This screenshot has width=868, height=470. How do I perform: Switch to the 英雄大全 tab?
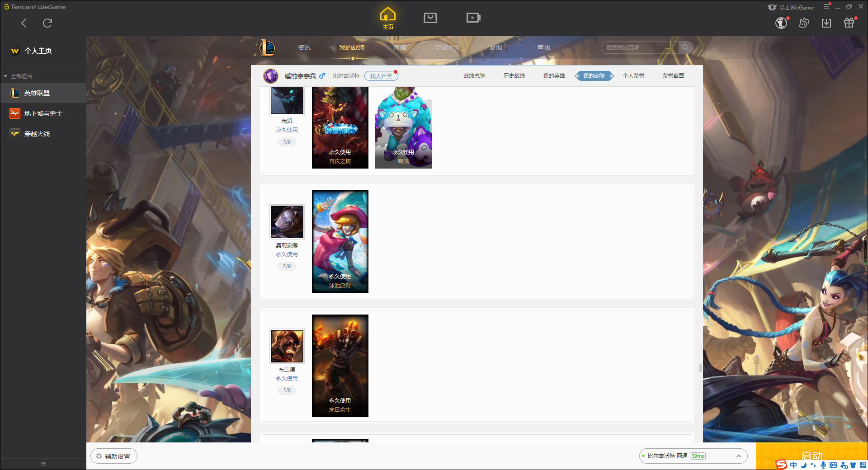(448, 47)
